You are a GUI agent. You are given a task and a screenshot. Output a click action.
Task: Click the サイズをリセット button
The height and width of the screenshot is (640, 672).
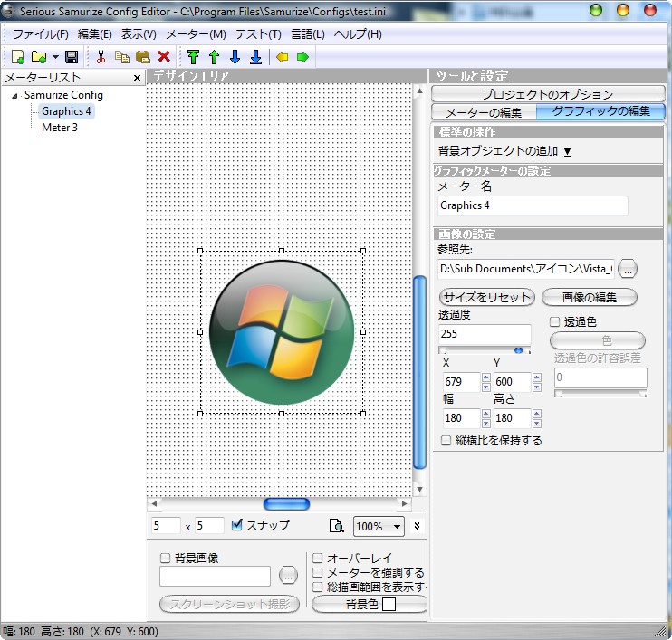pyautogui.click(x=487, y=297)
